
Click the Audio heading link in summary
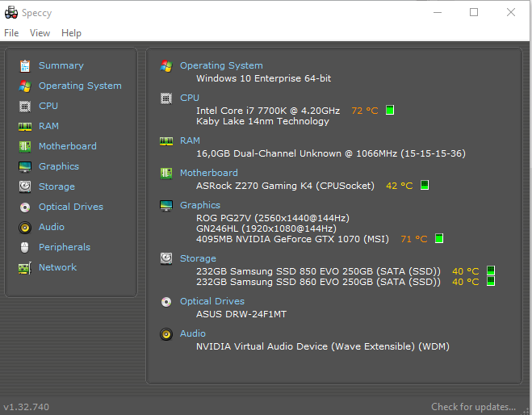(x=193, y=333)
